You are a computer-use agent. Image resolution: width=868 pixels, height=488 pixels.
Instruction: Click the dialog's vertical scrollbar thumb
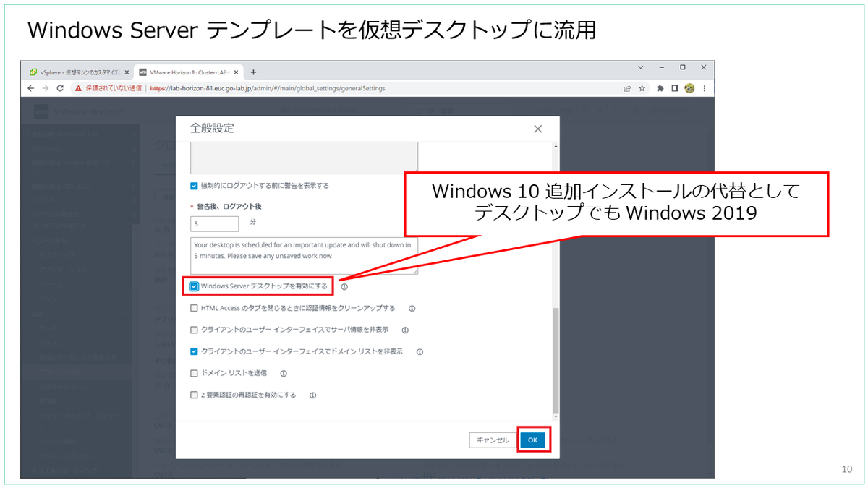[x=556, y=360]
